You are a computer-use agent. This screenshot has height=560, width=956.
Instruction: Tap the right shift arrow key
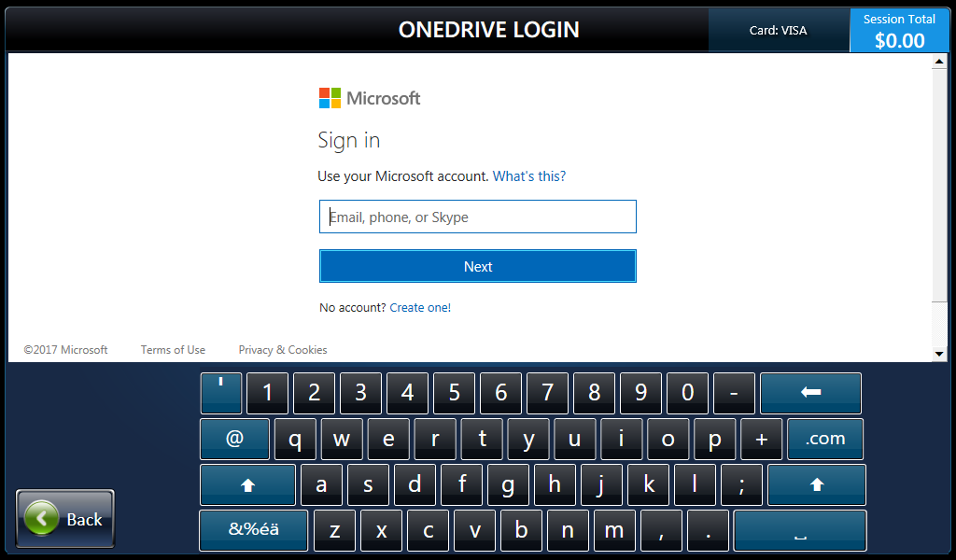(816, 485)
